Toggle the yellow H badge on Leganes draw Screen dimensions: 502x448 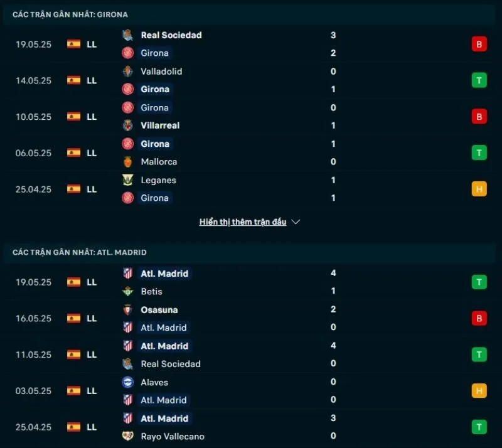tap(479, 188)
